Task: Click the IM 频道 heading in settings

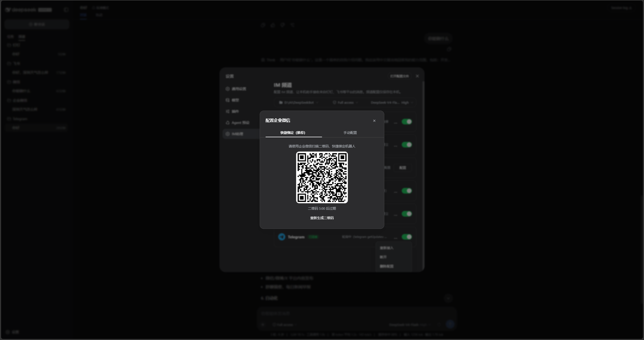Action: (283, 85)
